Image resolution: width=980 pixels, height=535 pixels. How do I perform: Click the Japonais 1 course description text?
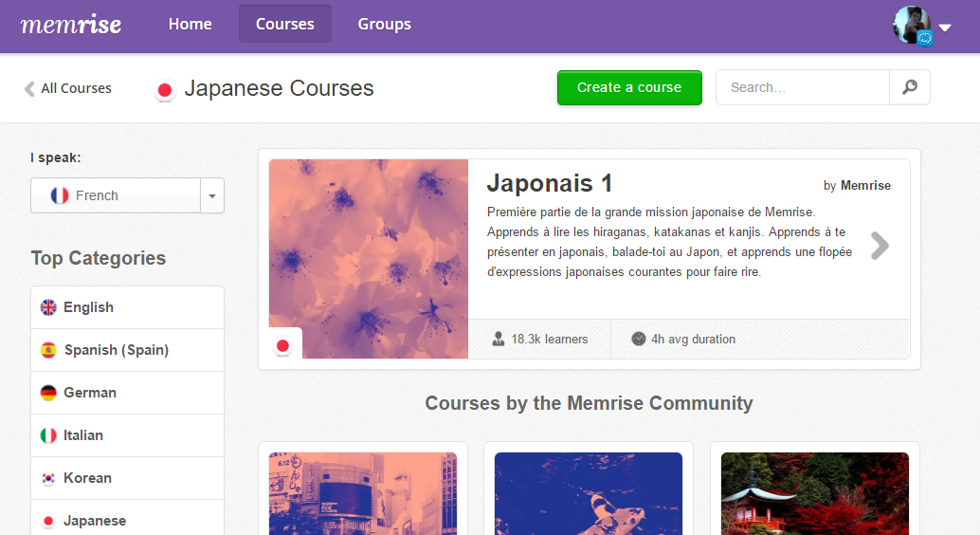coord(669,242)
